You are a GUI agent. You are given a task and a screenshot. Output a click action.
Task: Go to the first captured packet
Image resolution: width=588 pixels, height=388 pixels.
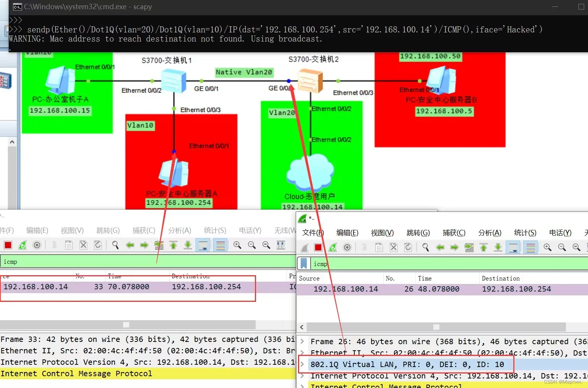173,245
